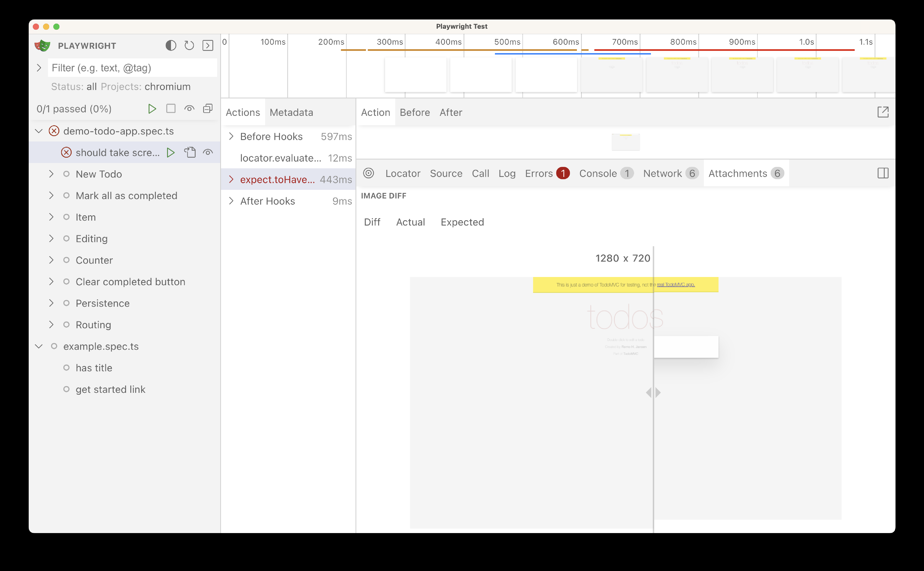
Task: Select the locator.evaluate... action row
Action: click(x=288, y=158)
